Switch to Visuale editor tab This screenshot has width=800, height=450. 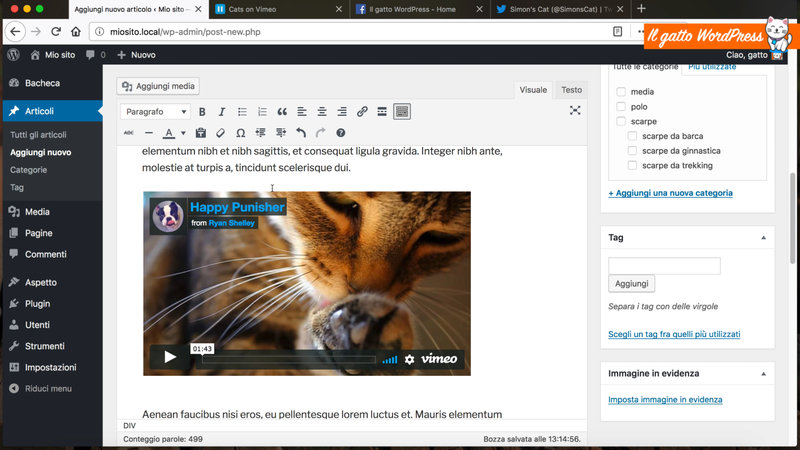click(x=533, y=90)
